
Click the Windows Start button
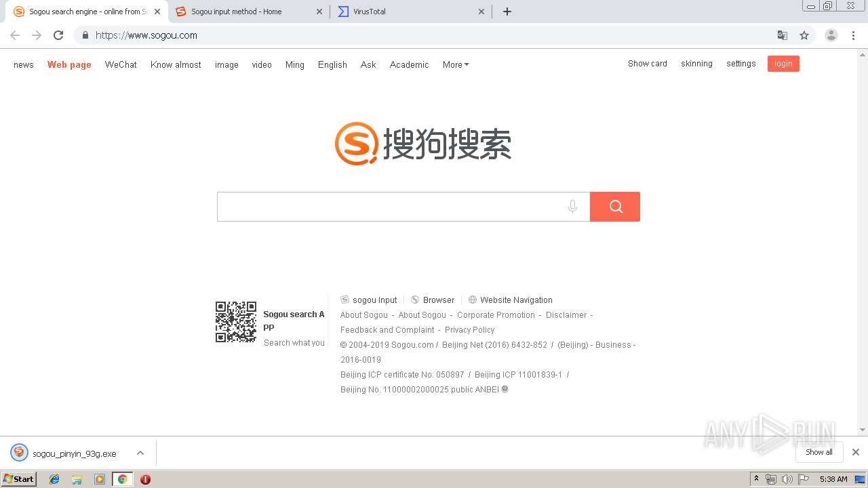coord(19,479)
